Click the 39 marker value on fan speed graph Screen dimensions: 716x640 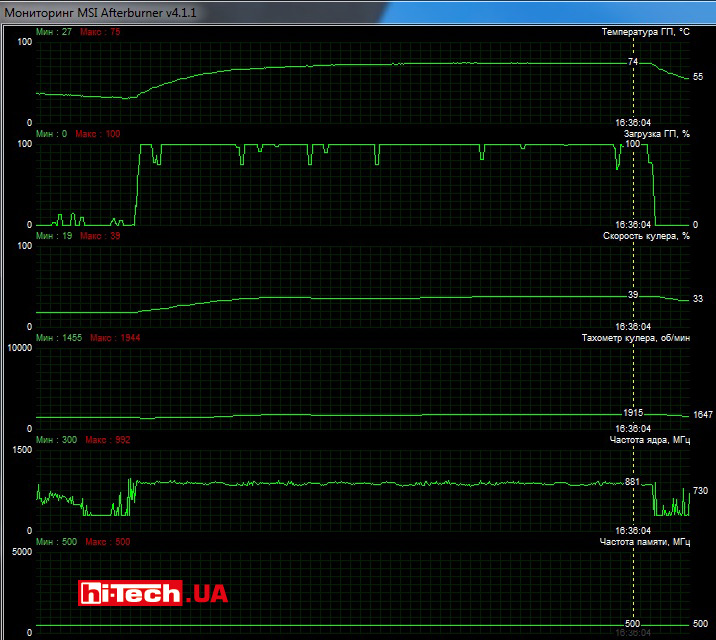tap(632, 295)
